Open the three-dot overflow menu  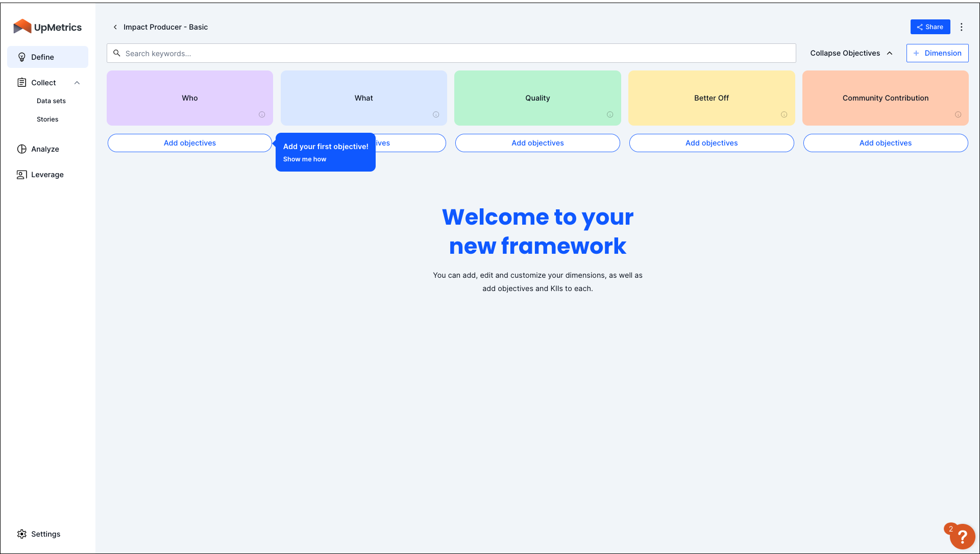tap(962, 27)
